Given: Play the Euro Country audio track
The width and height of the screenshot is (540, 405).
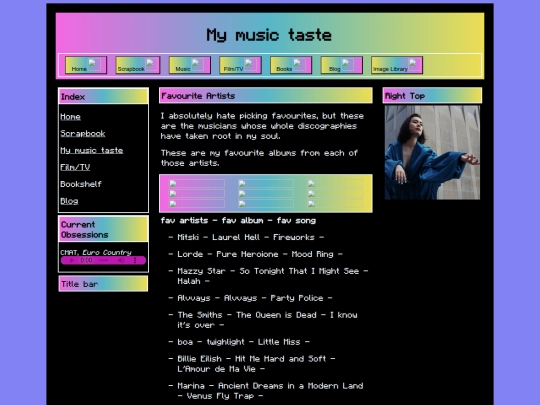Looking at the screenshot, I should click(x=72, y=260).
